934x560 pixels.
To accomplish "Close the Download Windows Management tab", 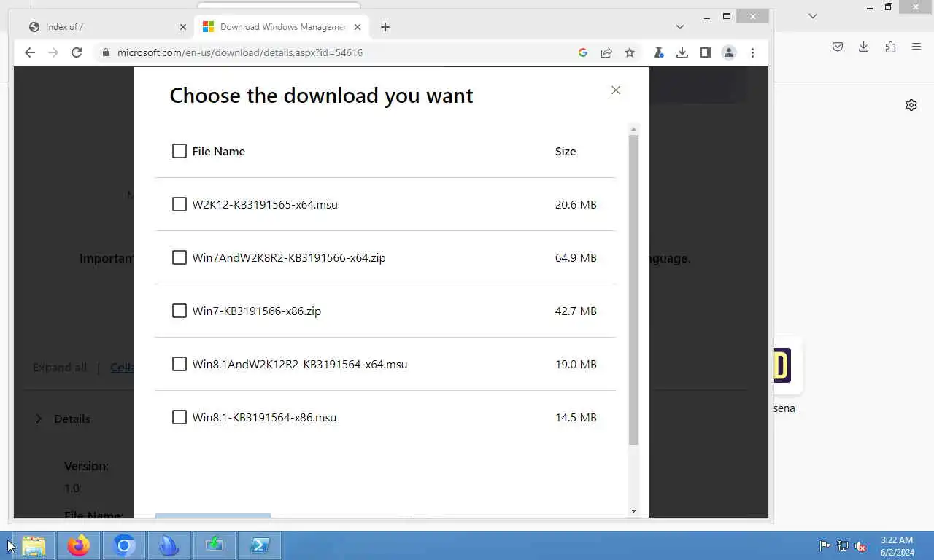I will pos(358,27).
